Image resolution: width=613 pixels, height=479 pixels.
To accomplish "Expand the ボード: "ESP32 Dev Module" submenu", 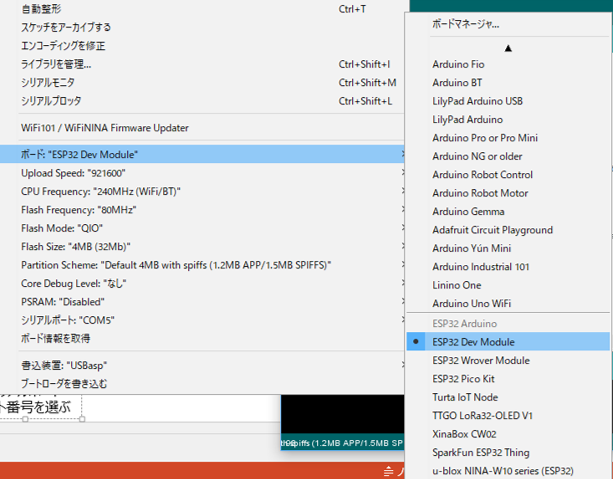I will coord(202,154).
